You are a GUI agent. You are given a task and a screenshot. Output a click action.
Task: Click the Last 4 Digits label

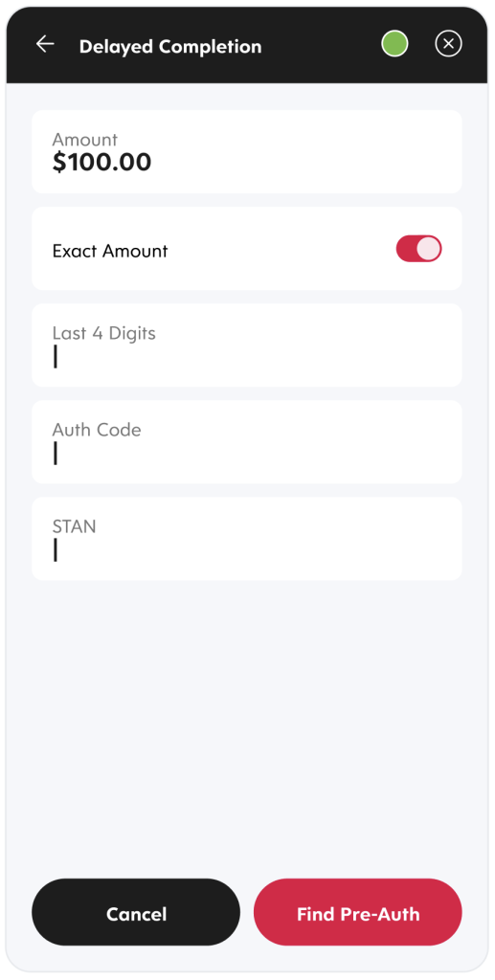[x=103, y=333]
